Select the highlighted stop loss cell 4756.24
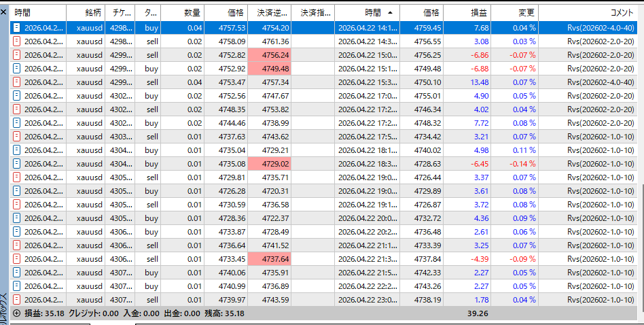This screenshot has width=644, height=325. click(x=269, y=55)
